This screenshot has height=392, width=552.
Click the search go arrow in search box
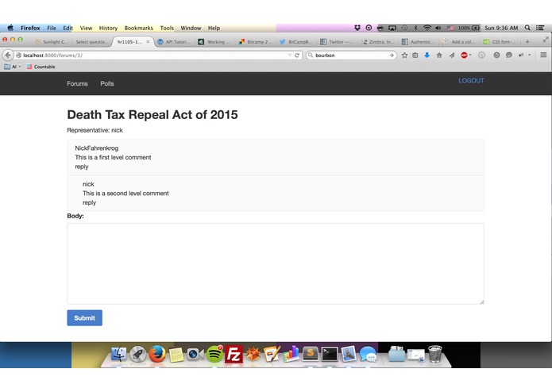[392, 56]
